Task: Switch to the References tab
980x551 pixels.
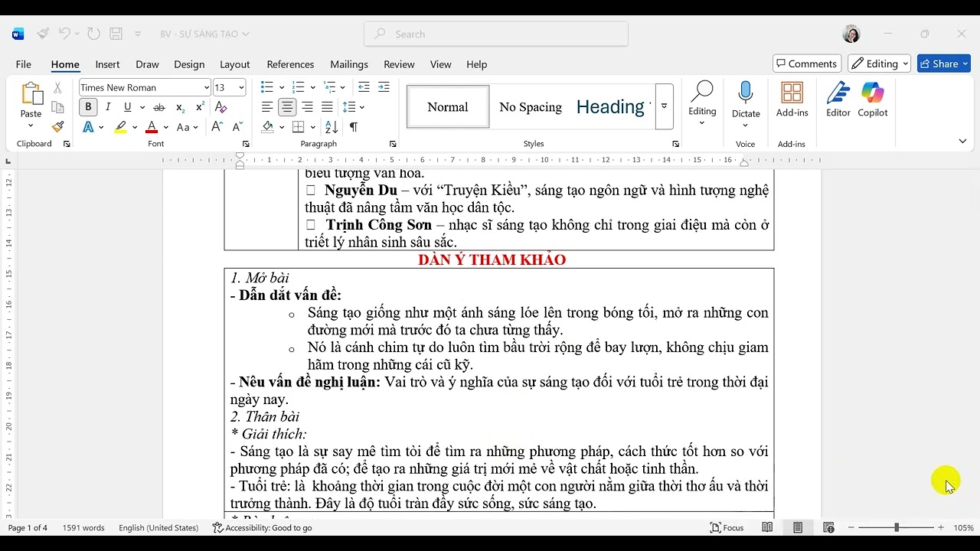Action: 290,64
